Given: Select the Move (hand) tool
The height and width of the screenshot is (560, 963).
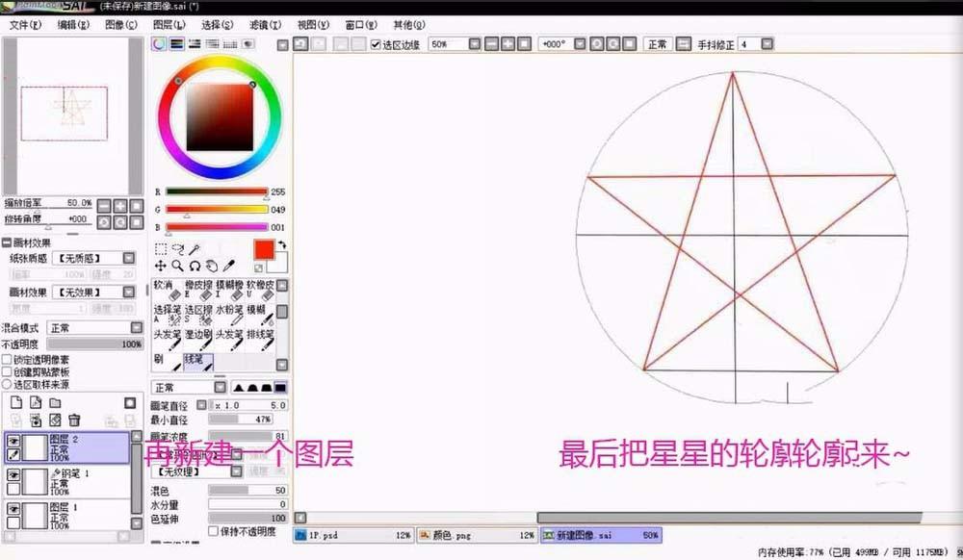Looking at the screenshot, I should [160, 266].
